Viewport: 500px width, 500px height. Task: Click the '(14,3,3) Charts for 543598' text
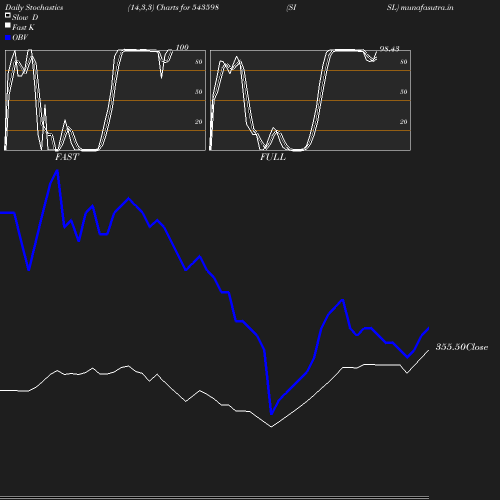pyautogui.click(x=173, y=8)
